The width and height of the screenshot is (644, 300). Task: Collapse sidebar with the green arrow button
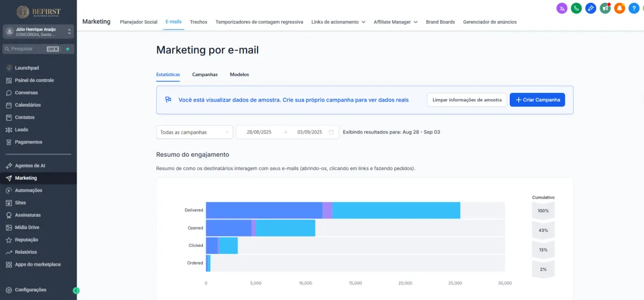coord(76,290)
